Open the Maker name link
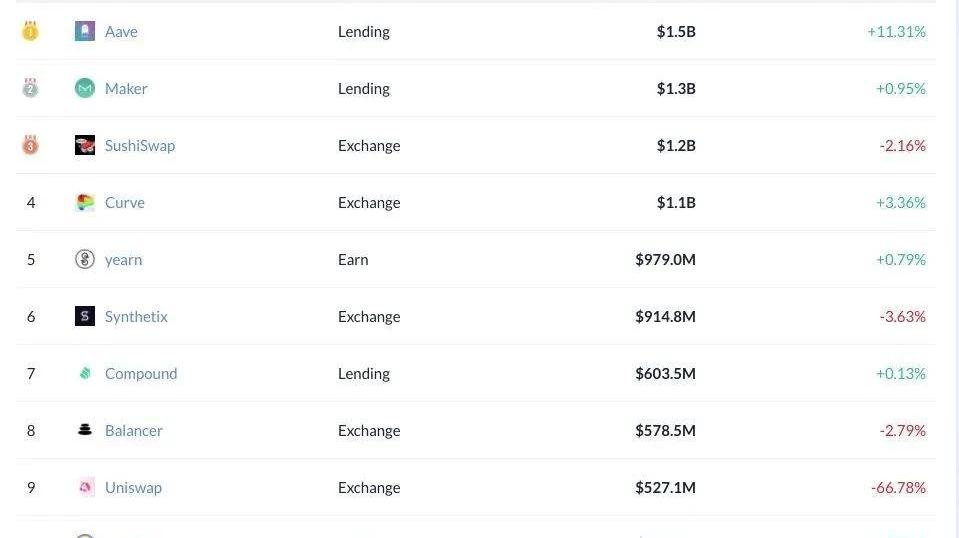Viewport: 959px width, 538px height. point(126,88)
